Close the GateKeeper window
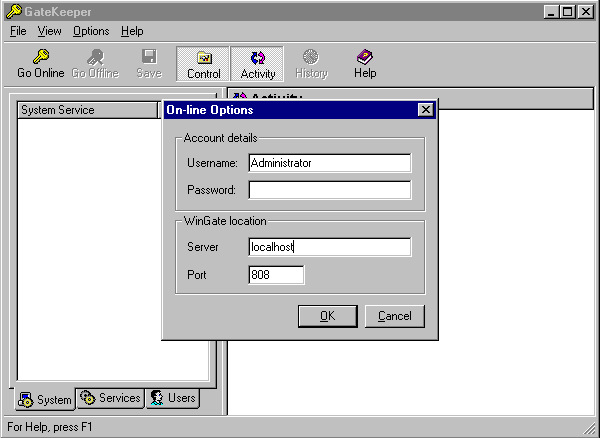 point(585,12)
